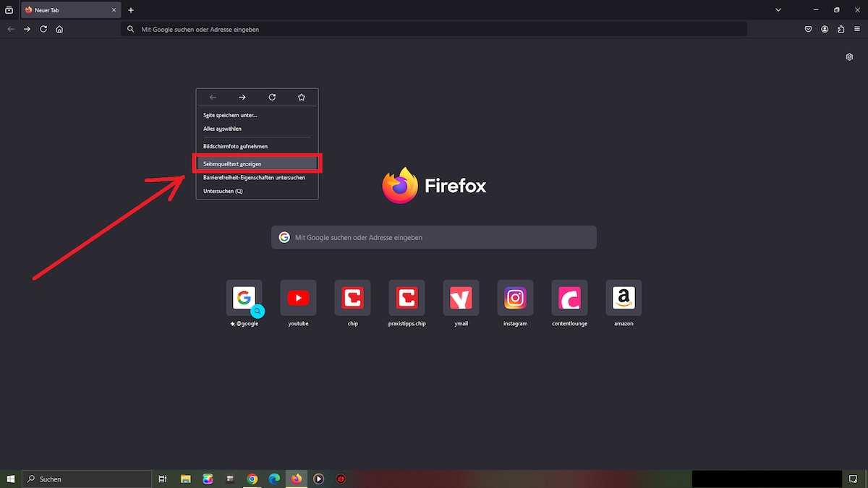868x488 pixels.
Task: Switch to the 'Neuer Tab' tab
Action: 70,10
